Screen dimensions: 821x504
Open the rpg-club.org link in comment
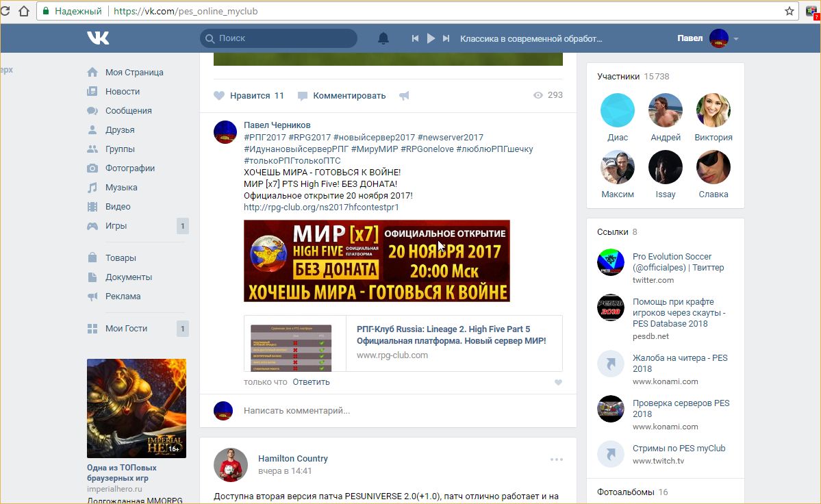pos(321,207)
